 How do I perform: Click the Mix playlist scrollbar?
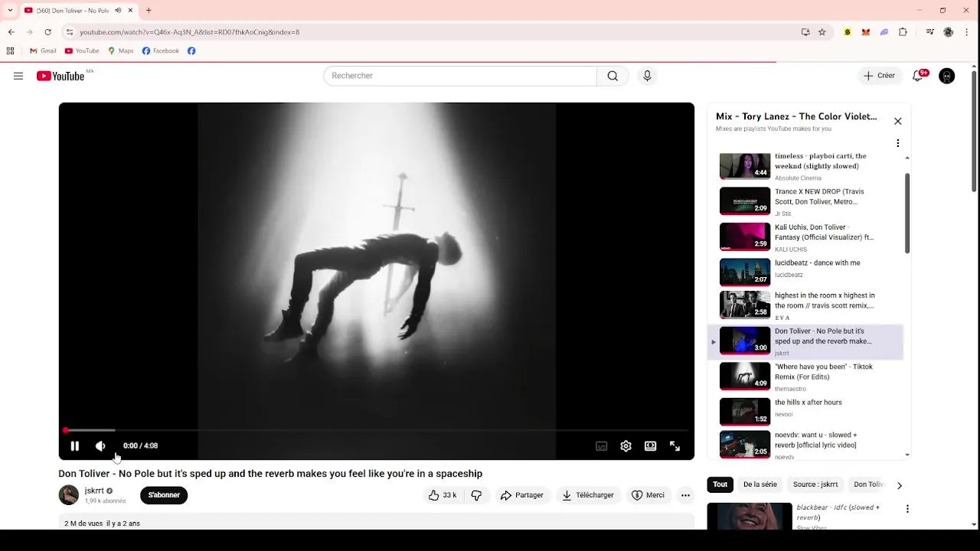907,213
